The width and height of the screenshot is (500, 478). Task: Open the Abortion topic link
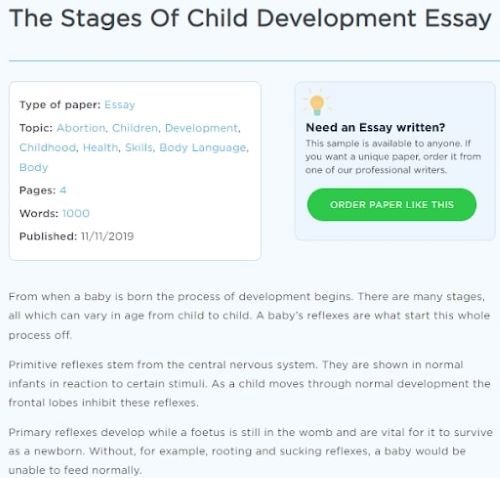(81, 128)
